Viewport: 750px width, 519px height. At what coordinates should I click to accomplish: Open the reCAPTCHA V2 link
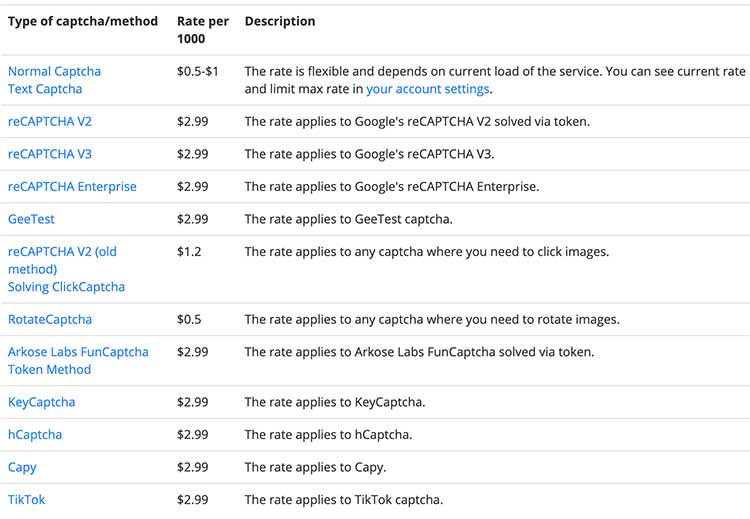pyautogui.click(x=50, y=121)
